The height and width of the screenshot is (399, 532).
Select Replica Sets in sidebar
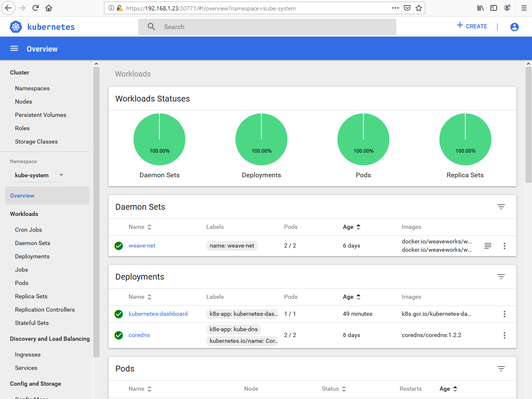[31, 296]
